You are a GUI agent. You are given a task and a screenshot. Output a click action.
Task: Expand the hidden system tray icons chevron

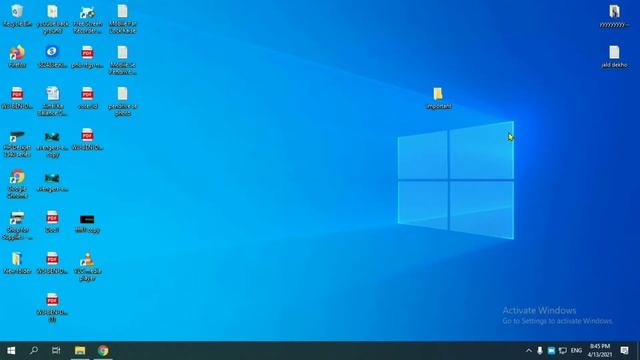pos(529,351)
